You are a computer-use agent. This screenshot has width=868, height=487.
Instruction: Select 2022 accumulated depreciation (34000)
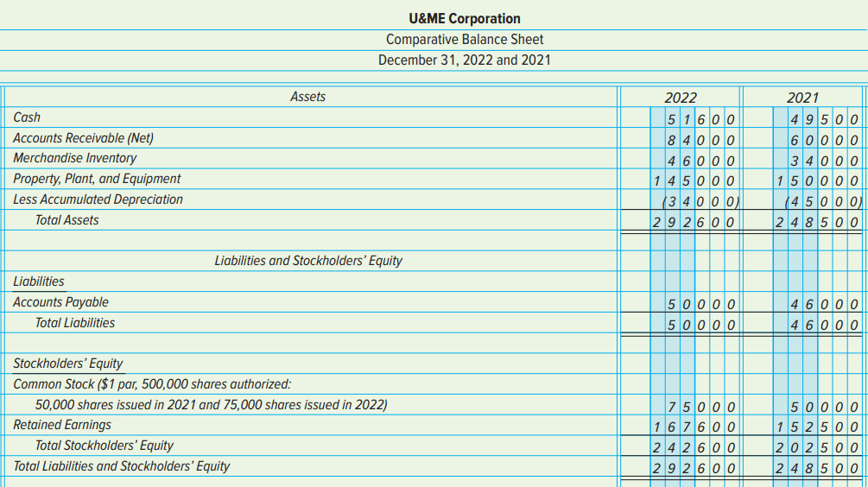(x=700, y=201)
